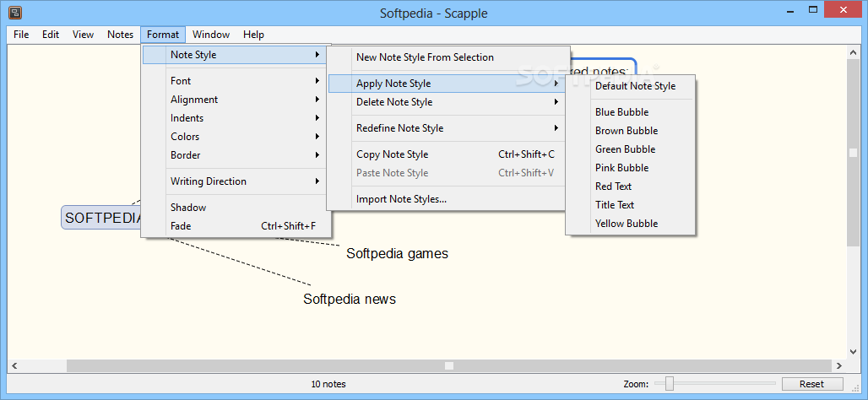The width and height of the screenshot is (868, 400).
Task: Expand the Apply Note Style submenu
Action: 448,84
